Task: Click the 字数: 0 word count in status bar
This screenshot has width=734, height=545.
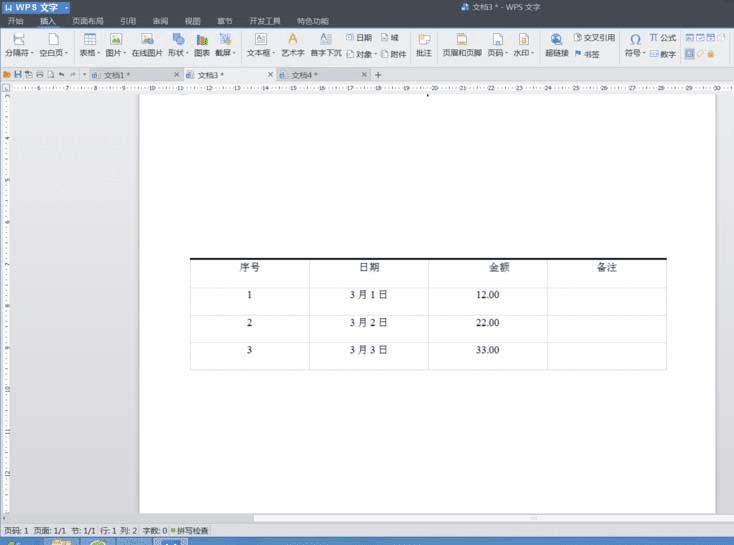Action: coord(155,530)
